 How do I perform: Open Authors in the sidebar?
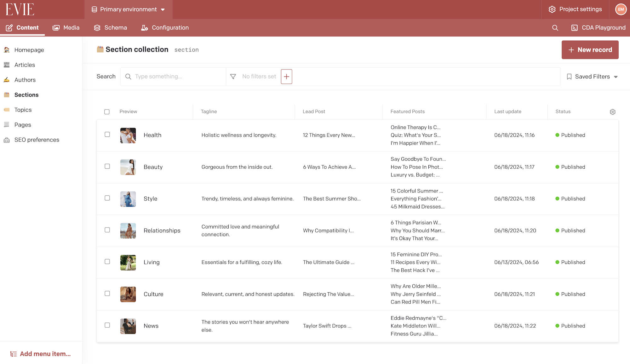pyautogui.click(x=25, y=80)
